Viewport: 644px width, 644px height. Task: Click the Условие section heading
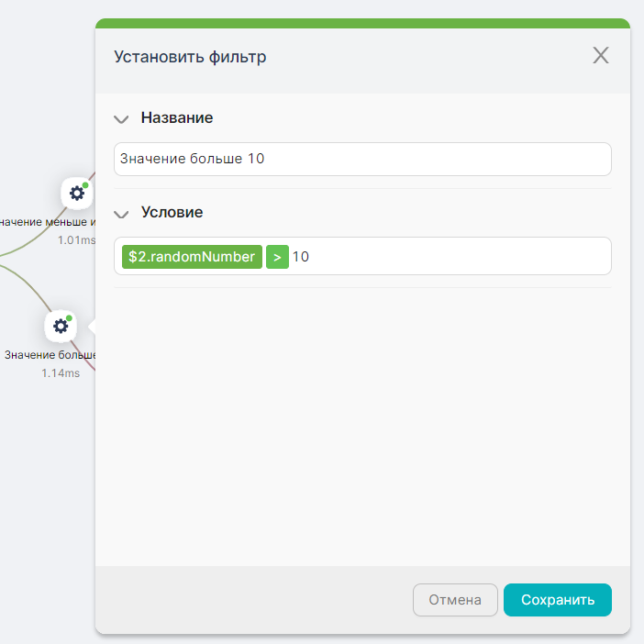[172, 212]
